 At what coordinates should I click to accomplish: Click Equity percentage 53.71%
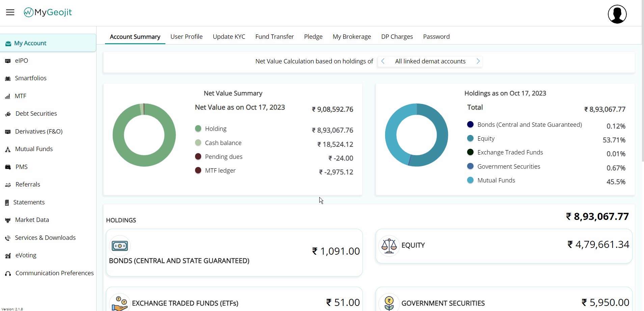click(x=614, y=140)
